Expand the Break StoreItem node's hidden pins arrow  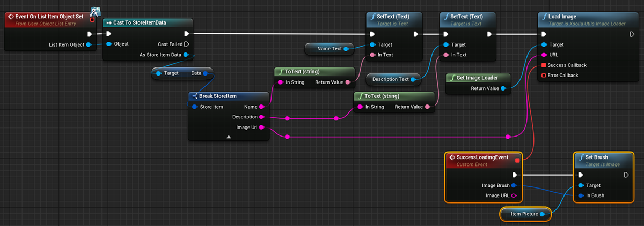[229, 137]
